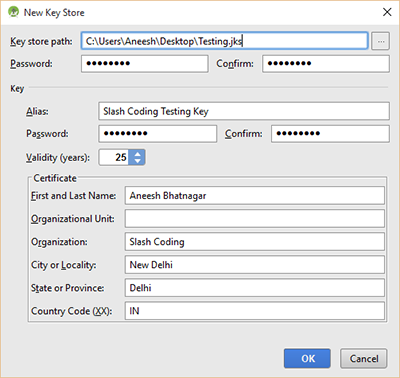Click the Cancel button
This screenshot has width=400, height=378.
364,359
